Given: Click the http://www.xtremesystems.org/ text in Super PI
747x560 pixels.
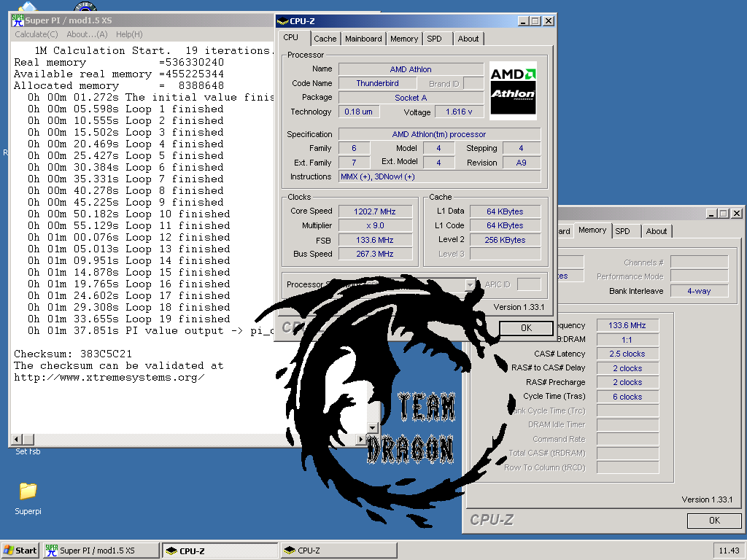Looking at the screenshot, I should (x=109, y=377).
